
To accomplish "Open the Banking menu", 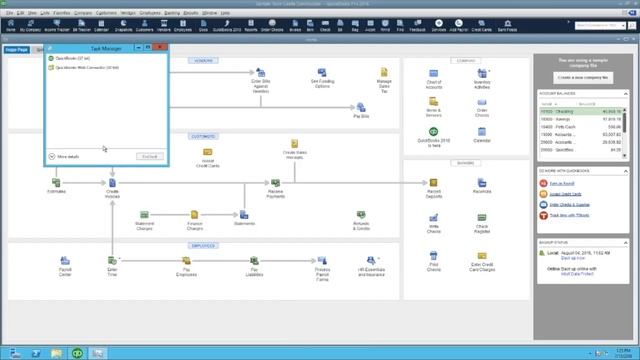I will coord(172,13).
